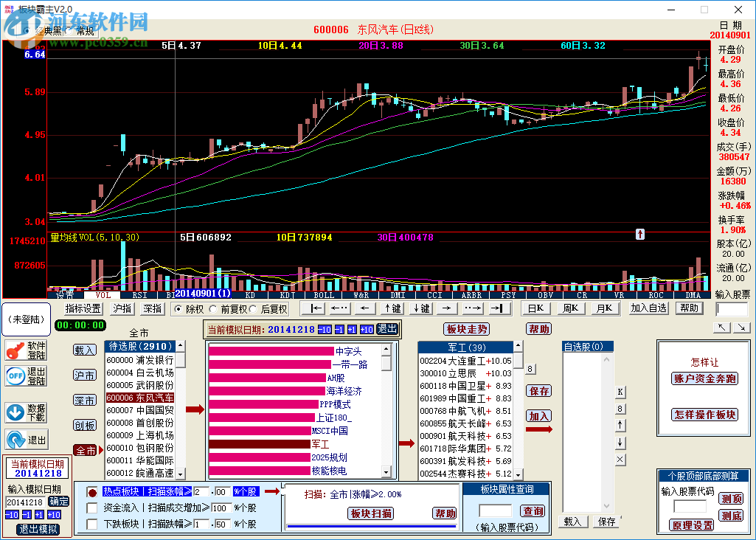
Task: Select the 军工 dark red sector bar
Action: 260,444
